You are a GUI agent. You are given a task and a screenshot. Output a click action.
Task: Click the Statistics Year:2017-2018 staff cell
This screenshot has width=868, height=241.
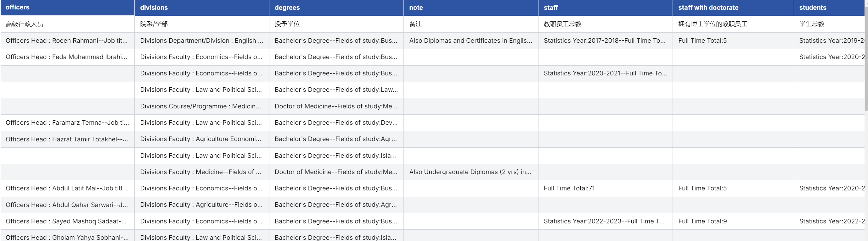coord(605,41)
